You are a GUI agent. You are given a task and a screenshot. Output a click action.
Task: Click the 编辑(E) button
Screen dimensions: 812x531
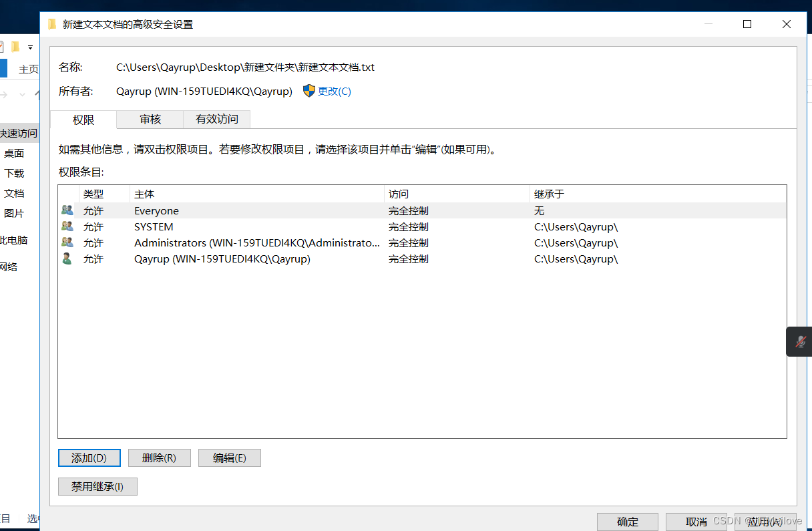(230, 458)
